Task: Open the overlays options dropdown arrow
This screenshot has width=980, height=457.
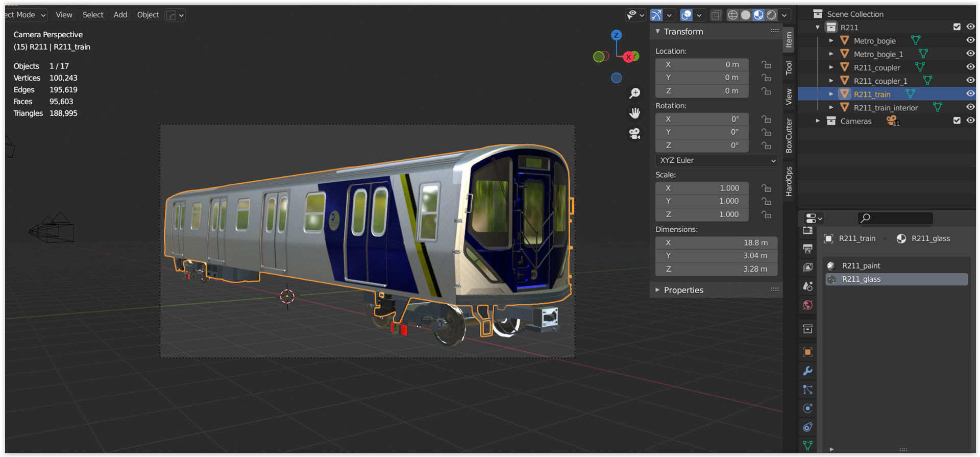Action: (x=699, y=15)
